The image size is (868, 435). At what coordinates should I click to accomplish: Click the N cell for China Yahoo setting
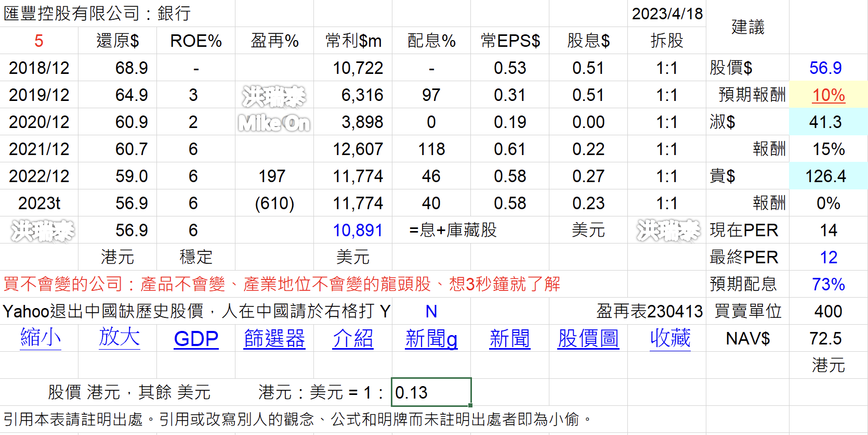pos(431,311)
